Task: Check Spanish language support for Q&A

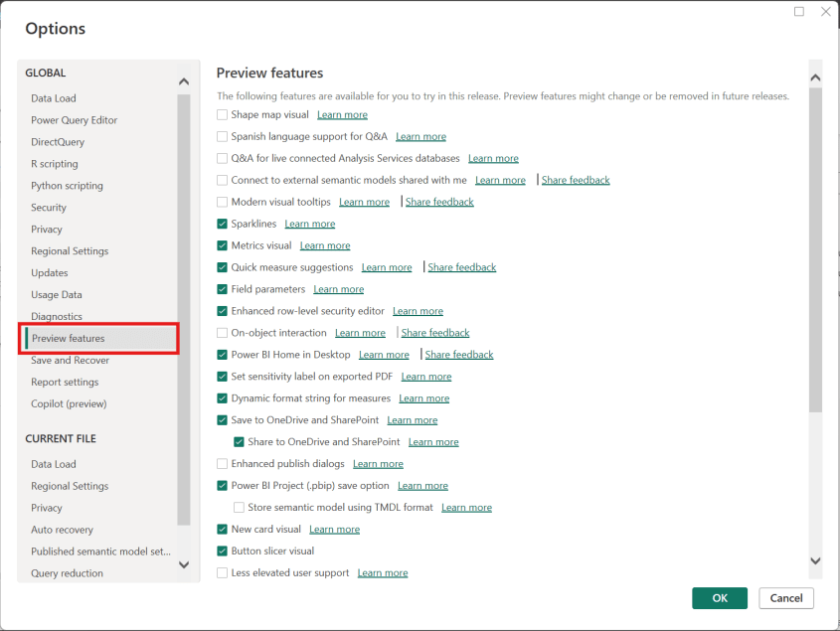Action: click(x=221, y=136)
